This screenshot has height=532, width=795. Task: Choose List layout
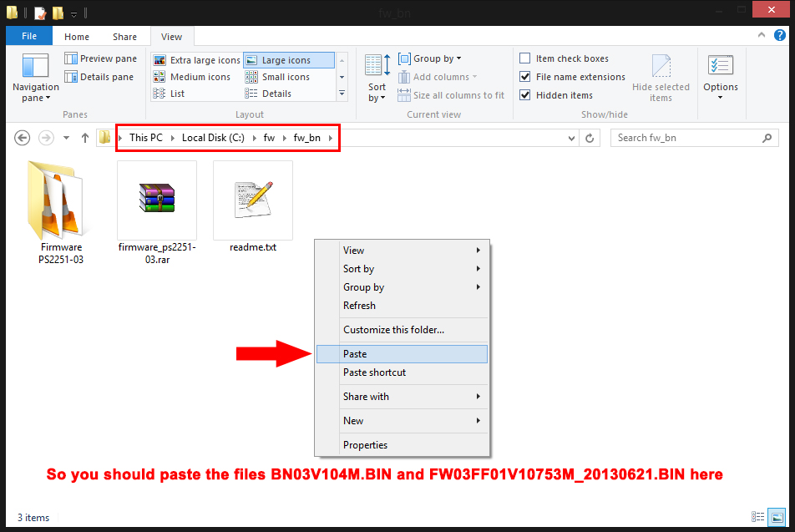tap(169, 94)
